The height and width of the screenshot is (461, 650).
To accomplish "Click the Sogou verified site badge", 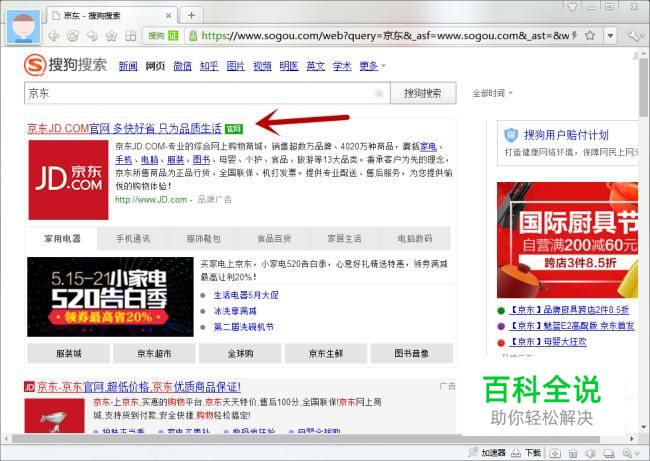I will (x=163, y=36).
